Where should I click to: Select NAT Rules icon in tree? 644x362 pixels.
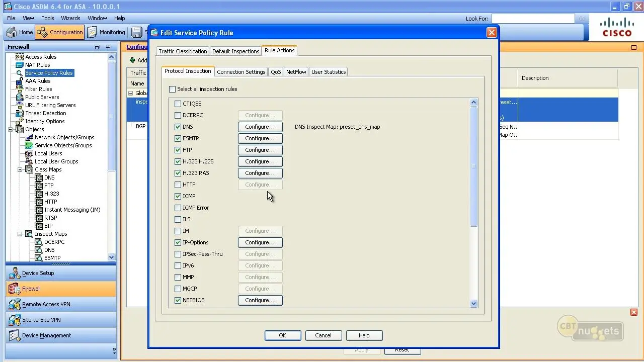pos(20,65)
